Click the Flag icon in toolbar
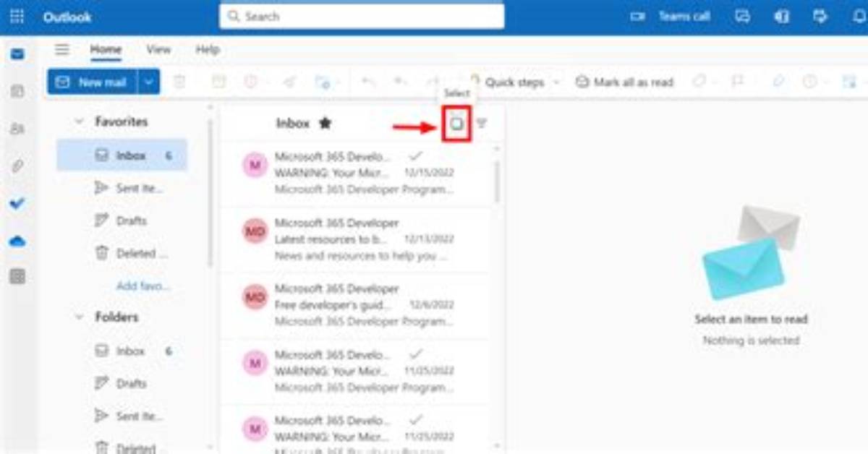The height and width of the screenshot is (454, 868). pos(737,82)
